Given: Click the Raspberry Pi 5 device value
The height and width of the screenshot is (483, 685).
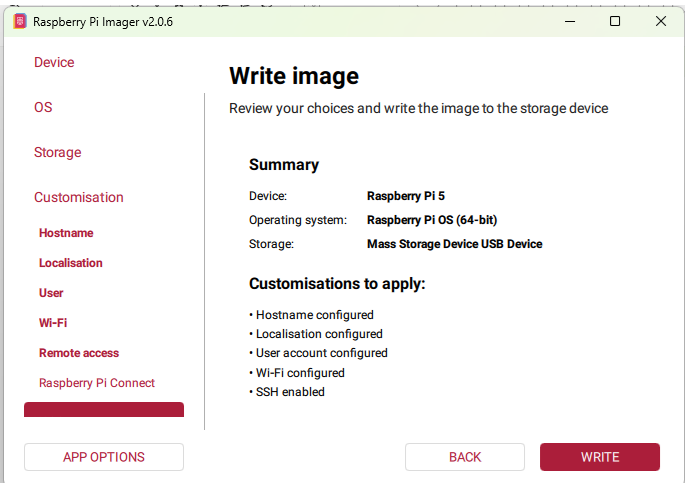Looking at the screenshot, I should (x=406, y=196).
